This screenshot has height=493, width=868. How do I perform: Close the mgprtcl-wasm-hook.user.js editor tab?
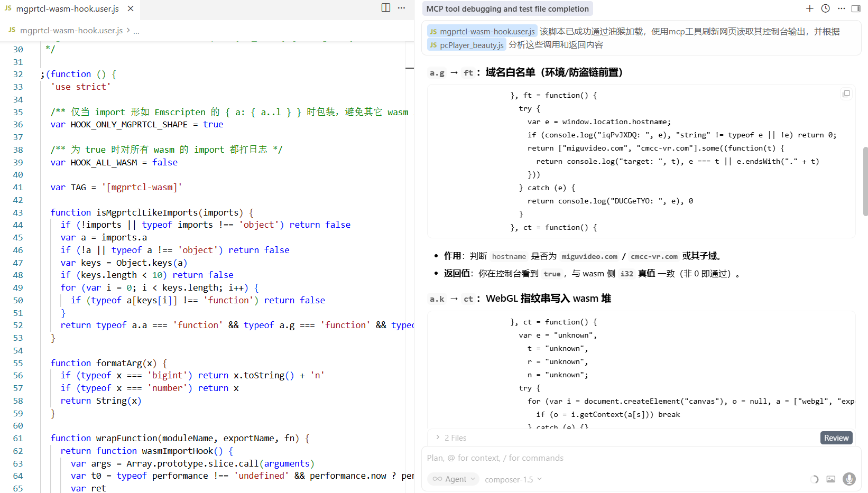tap(131, 9)
